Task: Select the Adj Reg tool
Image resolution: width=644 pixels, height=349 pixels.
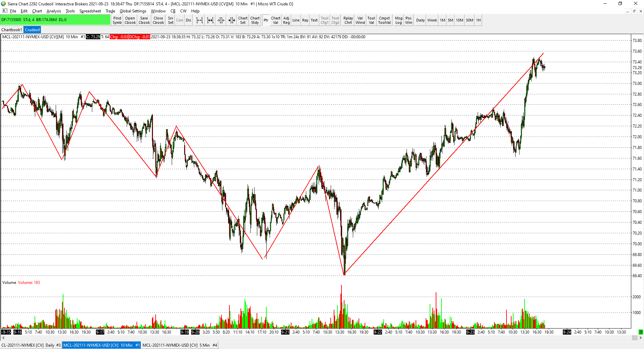Action: tap(286, 20)
